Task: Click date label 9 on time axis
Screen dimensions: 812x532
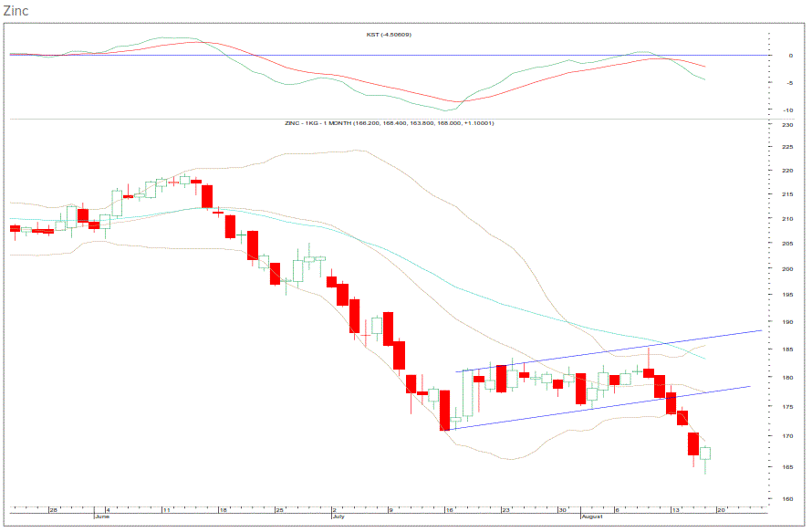Action: coord(391,510)
